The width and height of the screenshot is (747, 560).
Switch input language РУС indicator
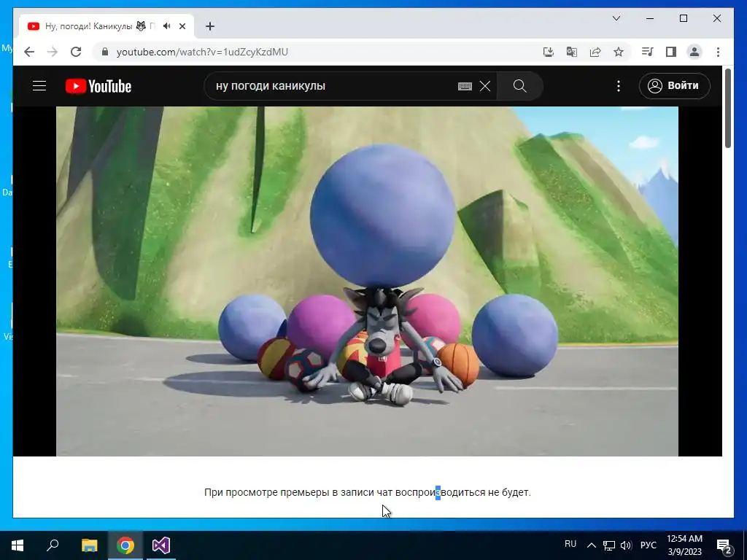point(649,545)
